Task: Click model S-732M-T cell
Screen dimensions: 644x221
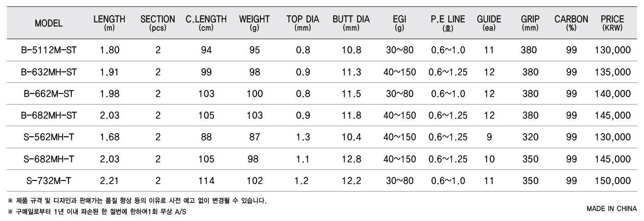Action: pos(49,180)
